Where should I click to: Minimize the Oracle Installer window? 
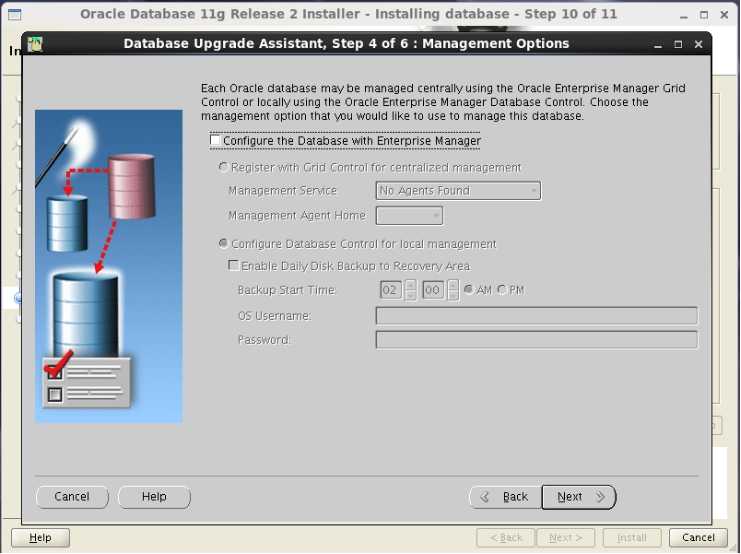pyautogui.click(x=683, y=15)
